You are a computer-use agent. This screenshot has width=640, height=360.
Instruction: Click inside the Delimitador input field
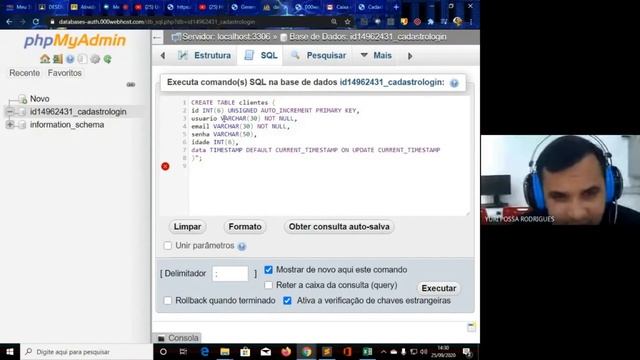[x=230, y=273]
